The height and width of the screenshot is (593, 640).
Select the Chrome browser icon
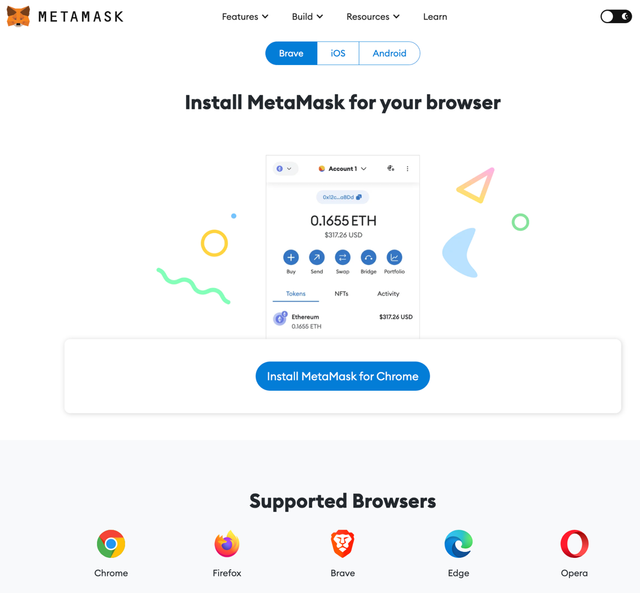pyautogui.click(x=111, y=544)
